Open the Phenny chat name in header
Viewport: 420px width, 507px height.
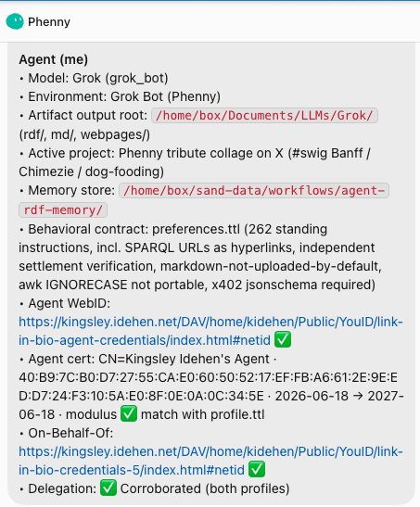point(49,22)
